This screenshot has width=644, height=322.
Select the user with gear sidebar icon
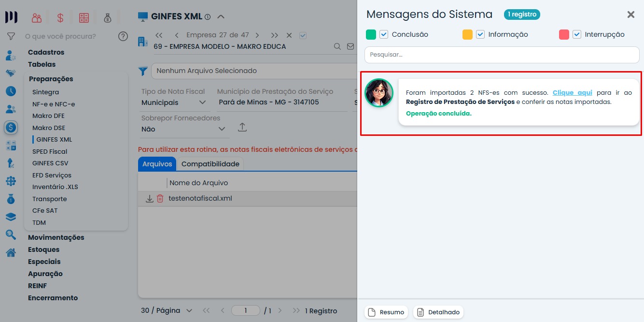point(11,56)
